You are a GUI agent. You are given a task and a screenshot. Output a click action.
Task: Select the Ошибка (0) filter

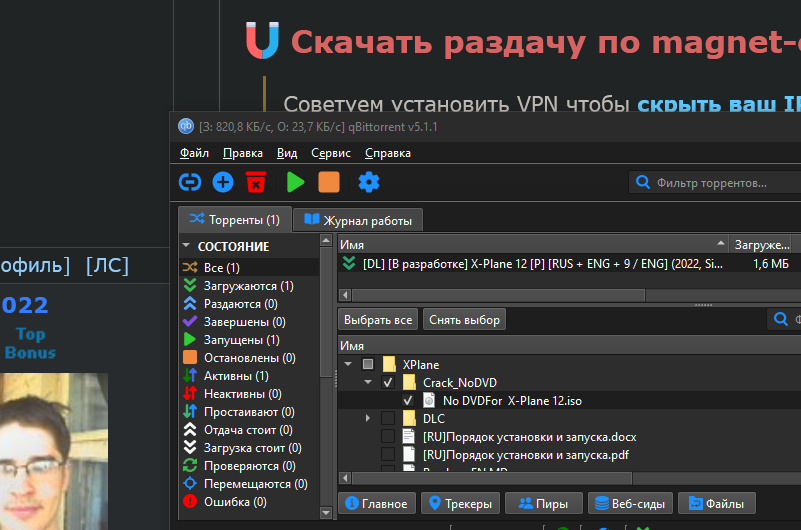[x=249, y=502]
